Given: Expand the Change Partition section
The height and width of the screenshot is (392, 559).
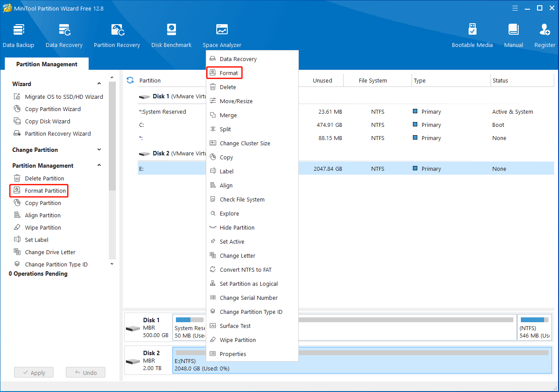Looking at the screenshot, I should (99, 150).
